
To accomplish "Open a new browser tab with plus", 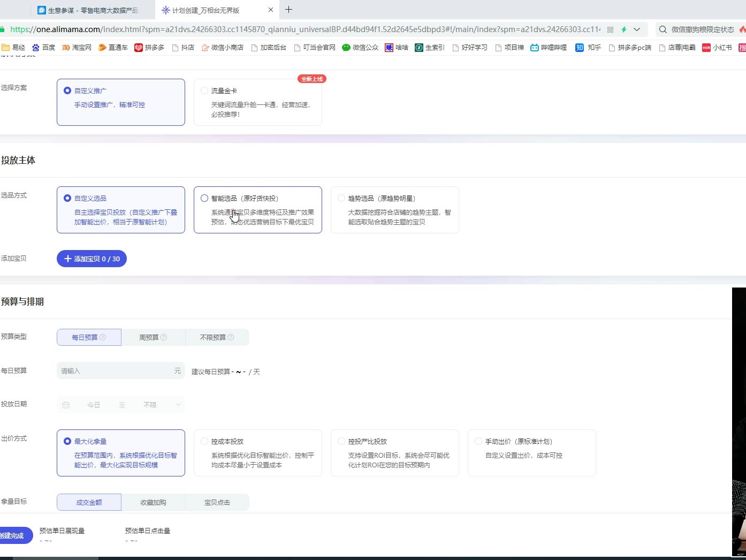I will pos(288,10).
